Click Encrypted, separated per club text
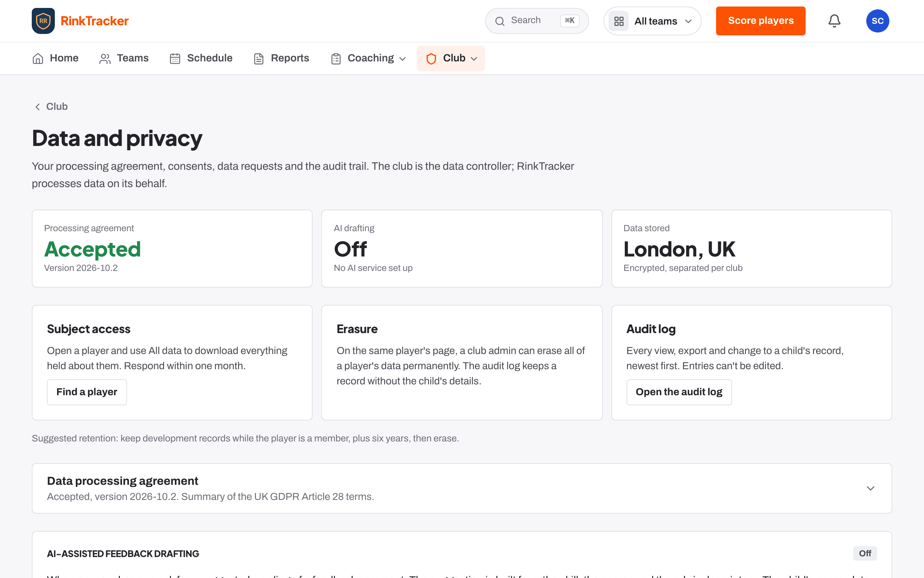 683,268
